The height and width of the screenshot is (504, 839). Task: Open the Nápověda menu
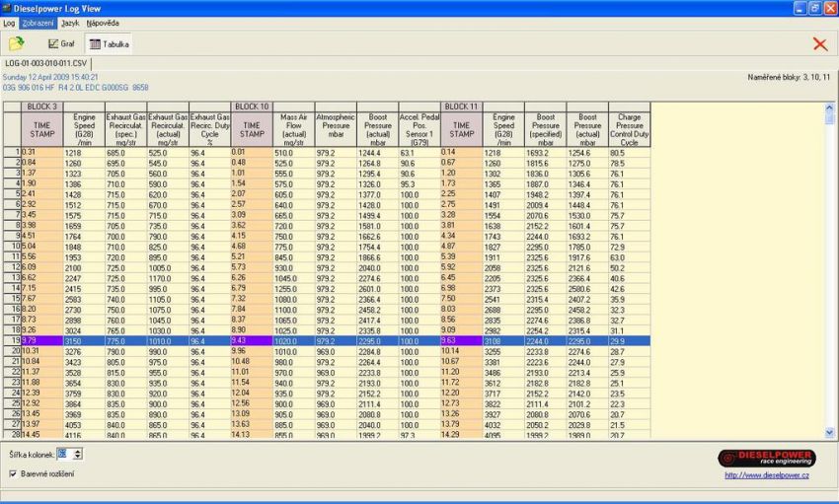[103, 23]
